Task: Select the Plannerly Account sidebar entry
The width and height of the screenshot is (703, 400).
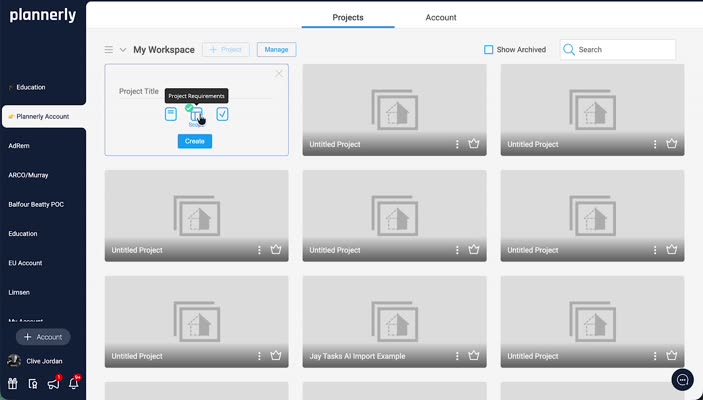Action: [x=43, y=117]
